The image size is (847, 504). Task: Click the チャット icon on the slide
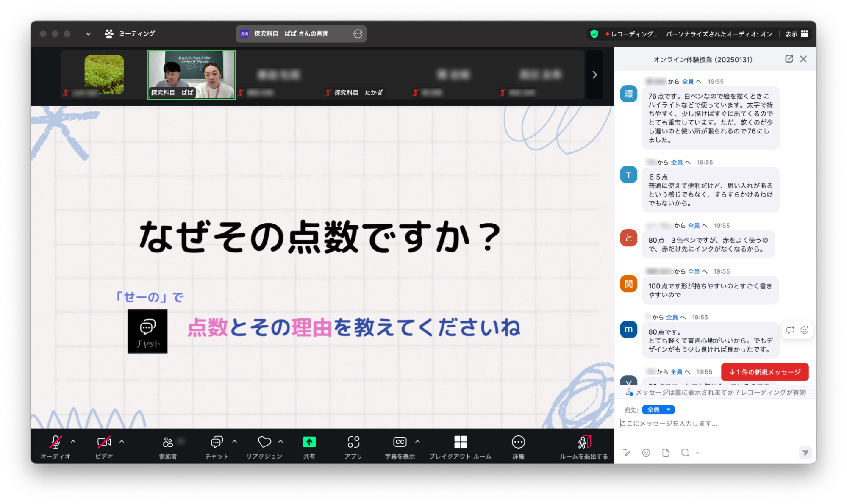[x=147, y=331]
